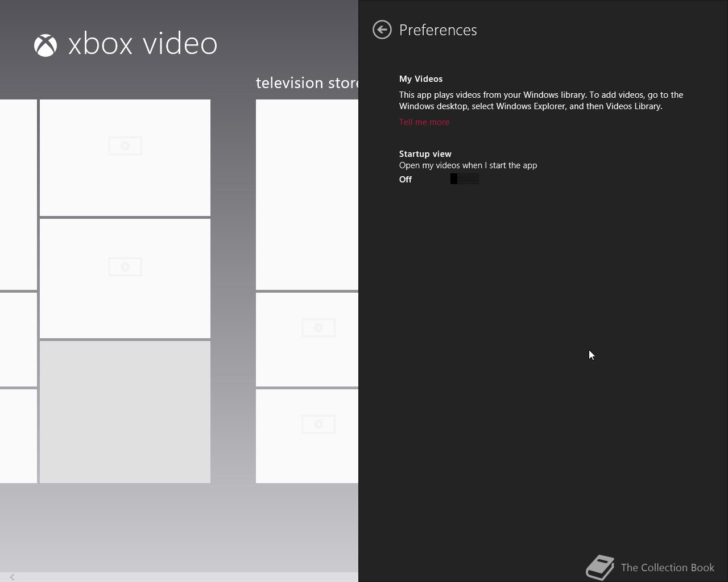Click the Preferences panel title
728x582 pixels.
pyautogui.click(x=438, y=30)
